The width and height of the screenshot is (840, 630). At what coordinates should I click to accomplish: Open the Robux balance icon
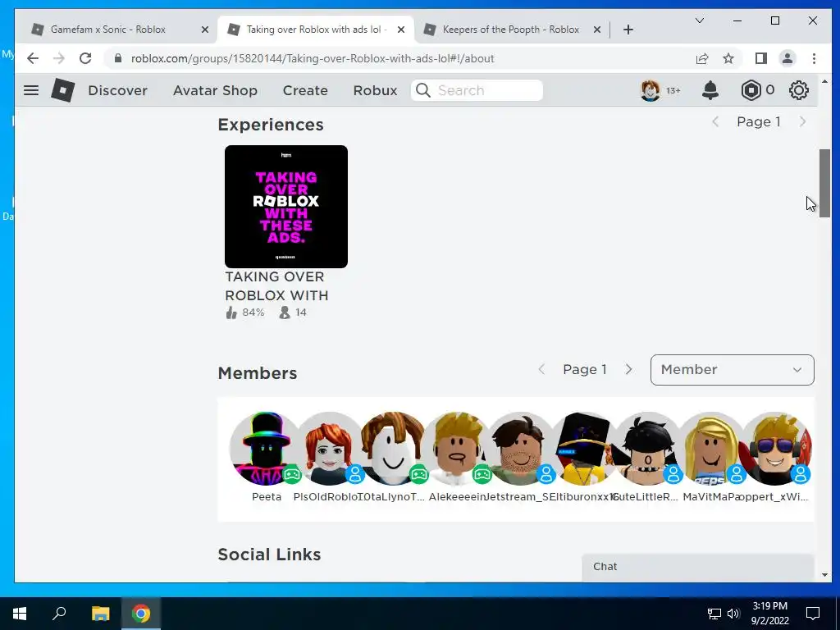pos(751,90)
